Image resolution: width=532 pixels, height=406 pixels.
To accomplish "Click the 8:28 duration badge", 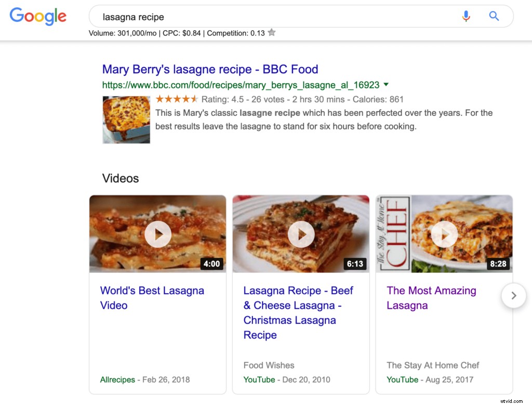I will click(x=498, y=264).
